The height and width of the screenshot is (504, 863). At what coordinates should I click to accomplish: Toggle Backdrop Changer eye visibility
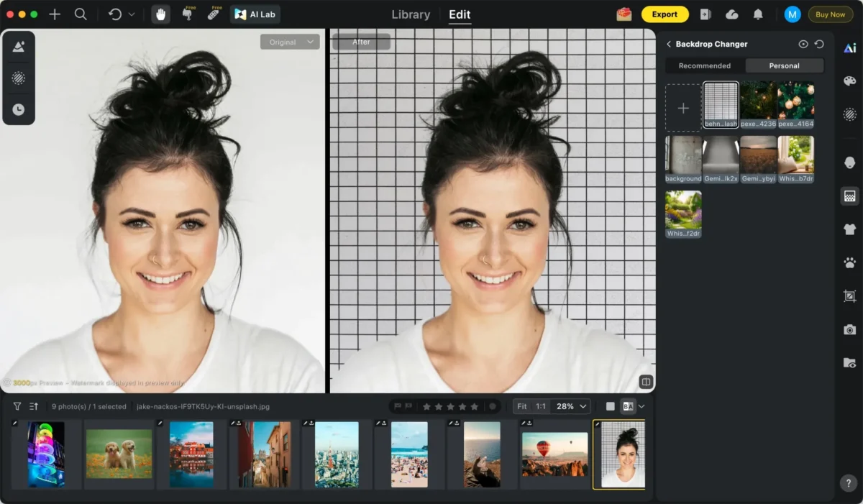[x=803, y=44]
